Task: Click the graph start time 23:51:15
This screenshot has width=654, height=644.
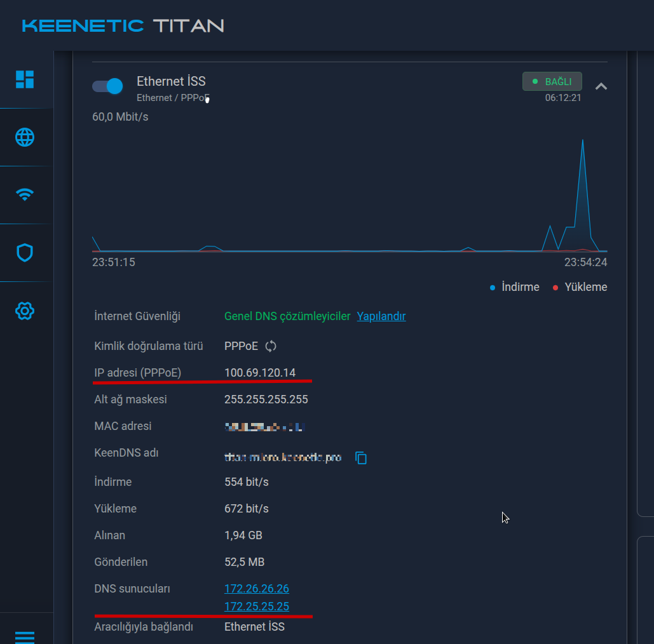Action: [x=113, y=262]
